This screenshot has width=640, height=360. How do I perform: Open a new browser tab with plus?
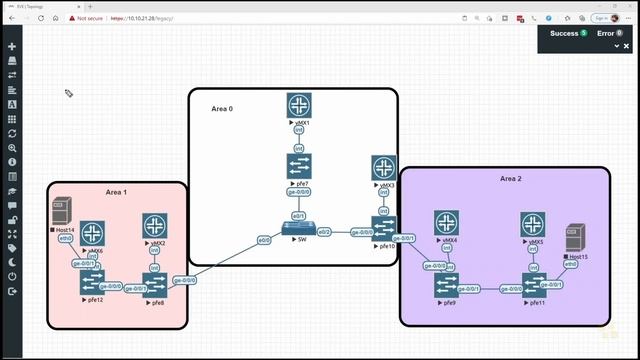click(x=90, y=7)
